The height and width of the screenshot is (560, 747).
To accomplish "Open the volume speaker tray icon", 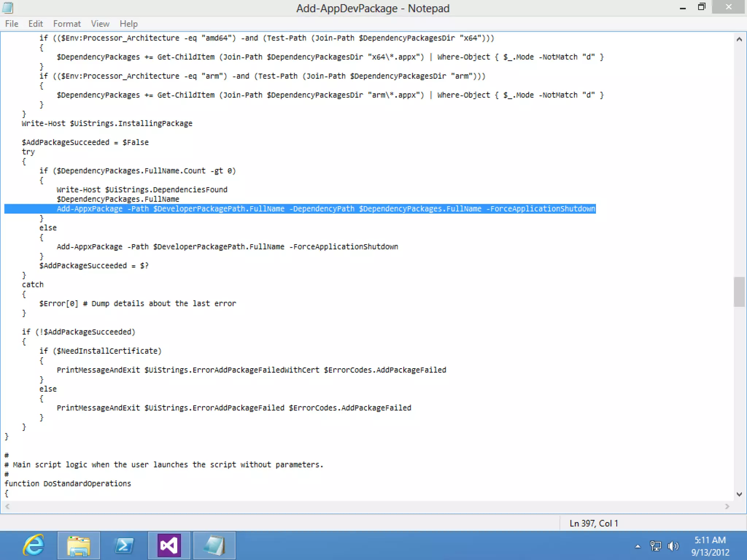I will coord(673,546).
